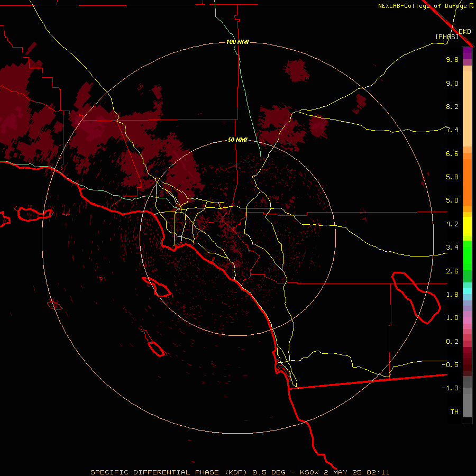Click the 4.2 scale value
476x476 pixels.
click(452, 224)
